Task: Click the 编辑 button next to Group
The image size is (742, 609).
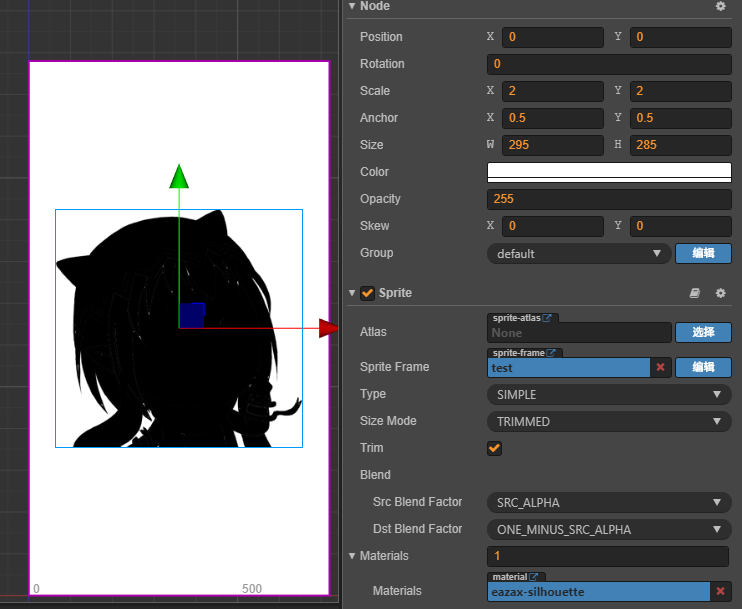Action: [x=703, y=253]
